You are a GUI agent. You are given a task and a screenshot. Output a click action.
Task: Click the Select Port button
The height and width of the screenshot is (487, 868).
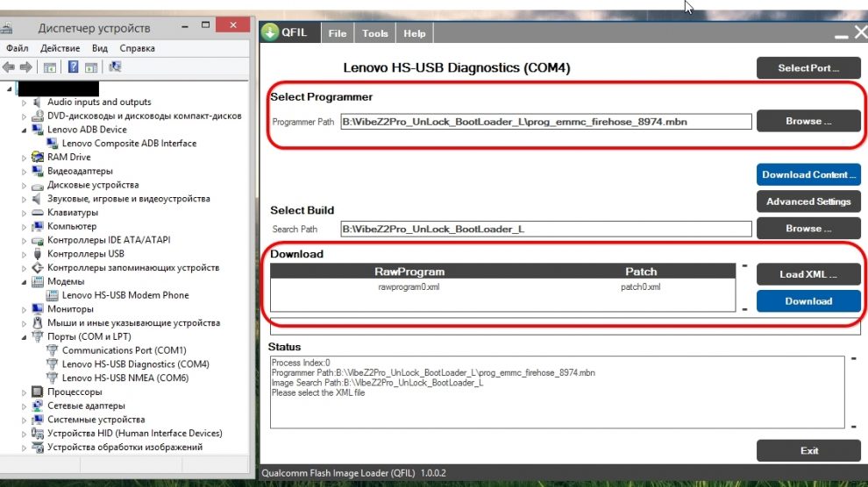[x=808, y=68]
